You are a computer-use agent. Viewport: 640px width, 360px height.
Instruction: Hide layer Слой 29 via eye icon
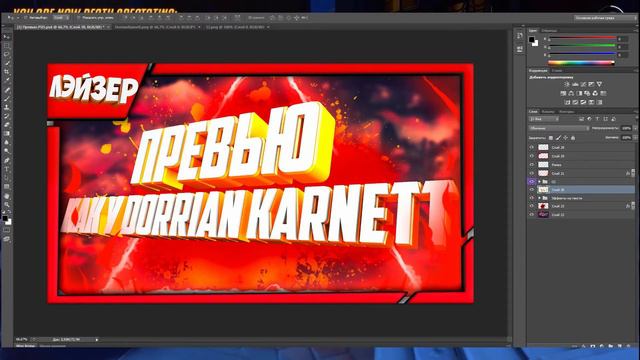coord(531,156)
